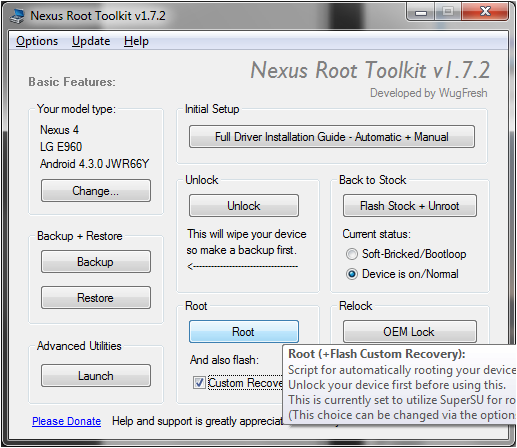Click the 'Current status:' label
This screenshot has height=448, width=517.
[377, 234]
